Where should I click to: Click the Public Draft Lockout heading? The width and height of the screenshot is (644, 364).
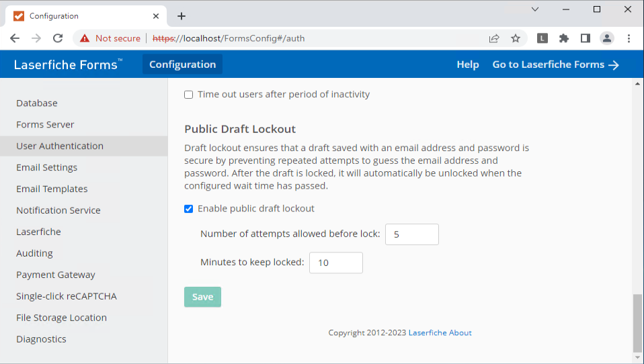coord(240,129)
